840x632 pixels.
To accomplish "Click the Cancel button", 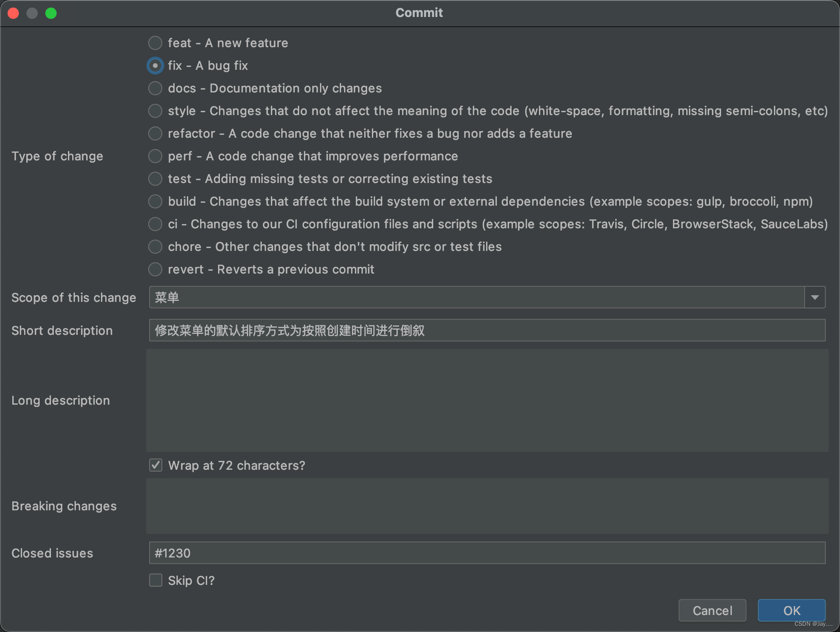I will 713,611.
